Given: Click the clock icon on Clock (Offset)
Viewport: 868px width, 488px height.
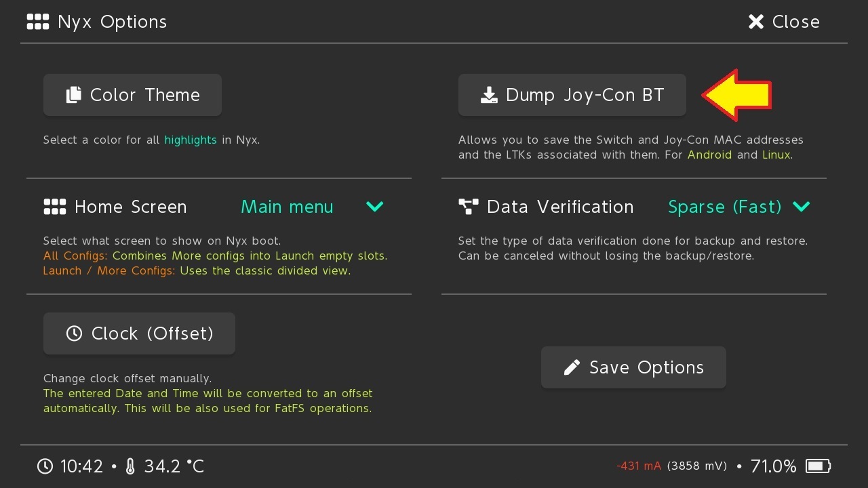Looking at the screenshot, I should pos(74,333).
